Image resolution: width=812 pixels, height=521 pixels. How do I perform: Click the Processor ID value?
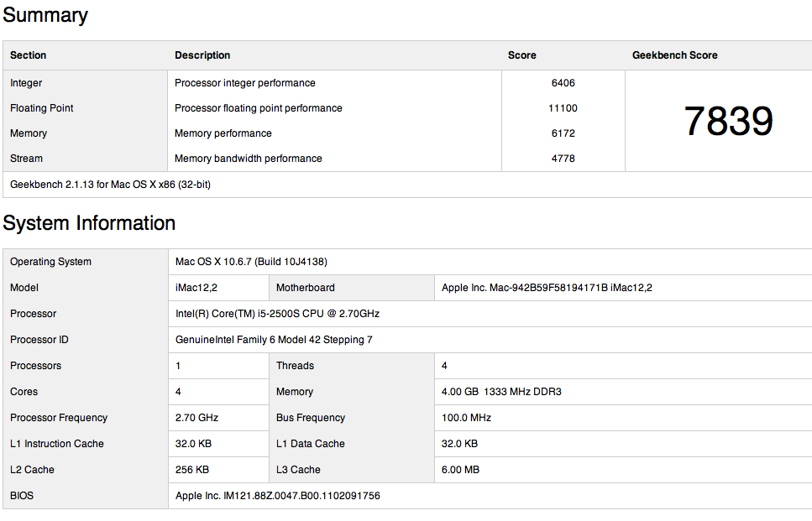274,340
